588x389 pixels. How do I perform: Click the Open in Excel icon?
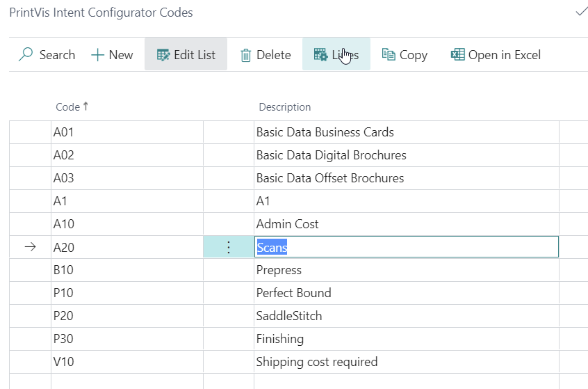pos(457,54)
